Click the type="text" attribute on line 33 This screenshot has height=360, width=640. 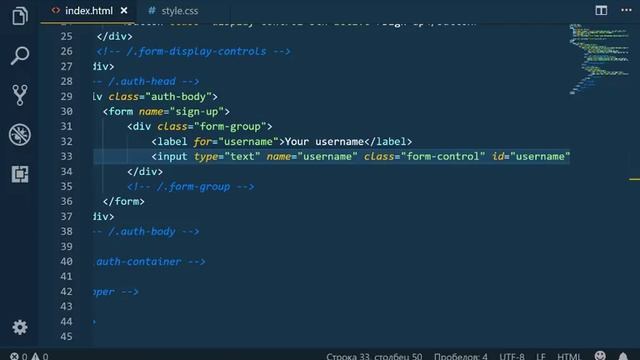tap(227, 156)
